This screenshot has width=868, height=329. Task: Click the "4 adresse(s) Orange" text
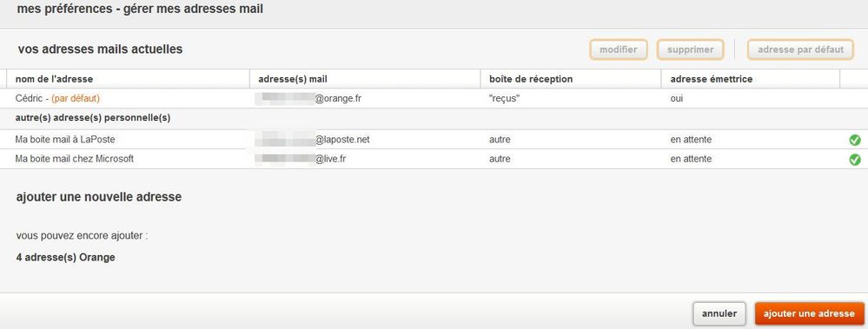point(66,257)
